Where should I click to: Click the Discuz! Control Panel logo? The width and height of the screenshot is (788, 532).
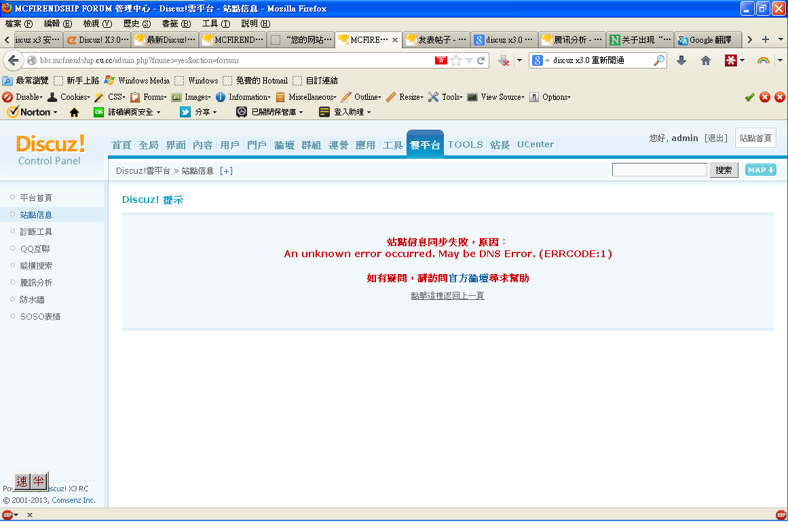point(50,150)
